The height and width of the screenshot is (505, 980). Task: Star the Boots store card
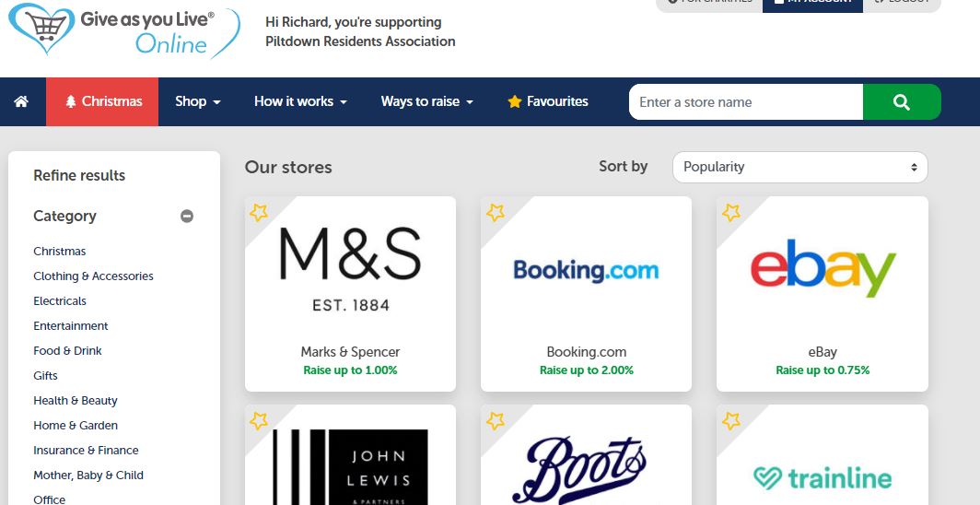point(495,420)
